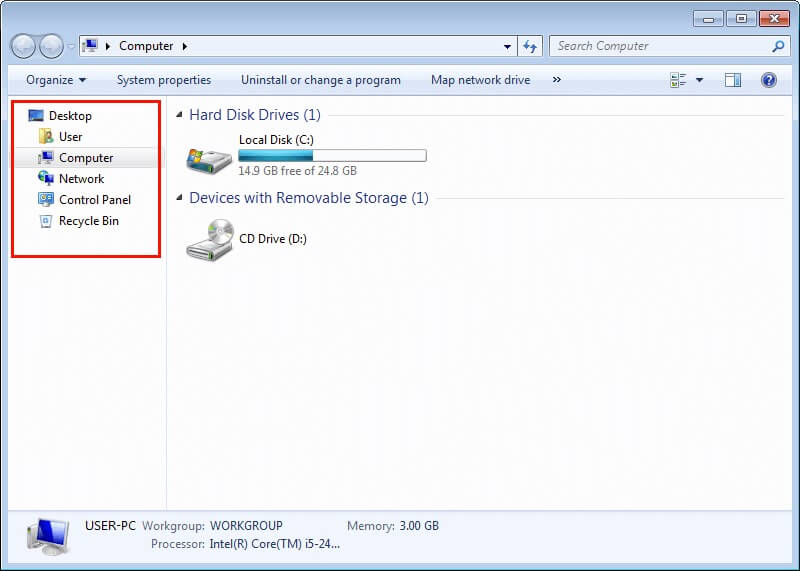The width and height of the screenshot is (800, 571).
Task: Expand address bar history dropdown
Action: tap(508, 46)
